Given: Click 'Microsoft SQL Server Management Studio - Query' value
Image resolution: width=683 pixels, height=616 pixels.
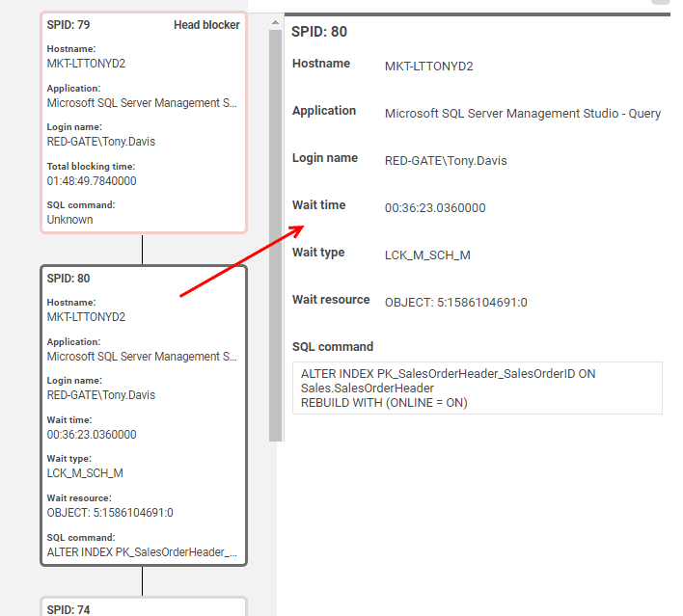Looking at the screenshot, I should point(523,114).
